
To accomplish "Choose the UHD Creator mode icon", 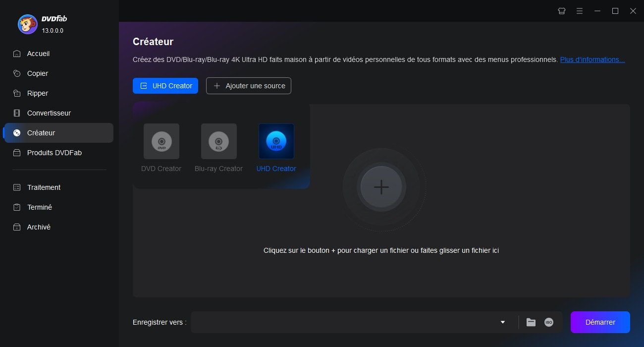I will pos(276,141).
